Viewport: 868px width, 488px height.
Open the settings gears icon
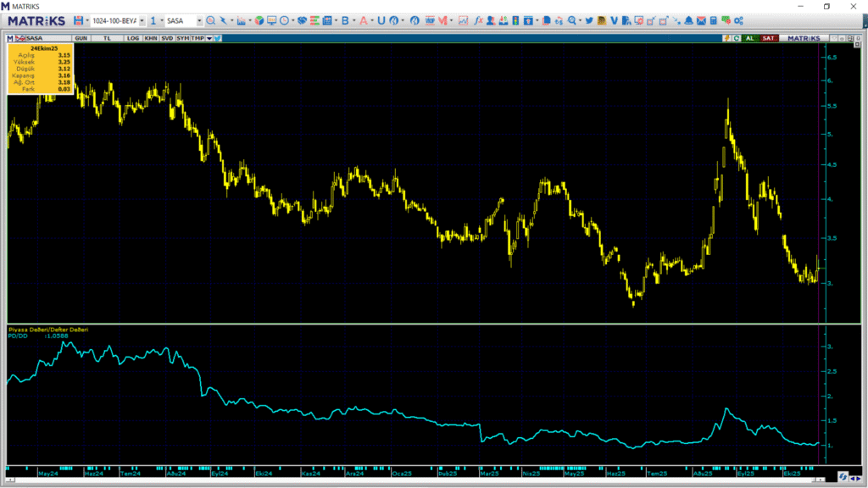738,20
